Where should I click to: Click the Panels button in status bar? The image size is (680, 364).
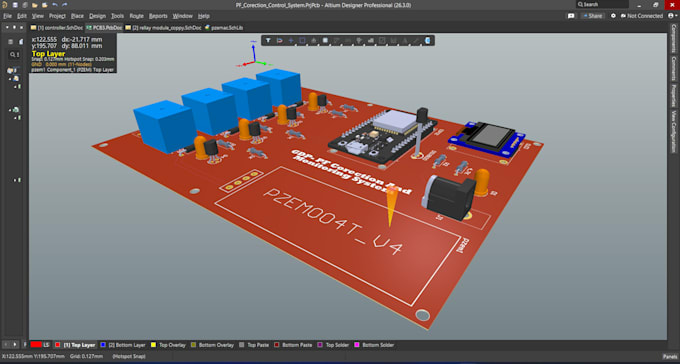670,356
